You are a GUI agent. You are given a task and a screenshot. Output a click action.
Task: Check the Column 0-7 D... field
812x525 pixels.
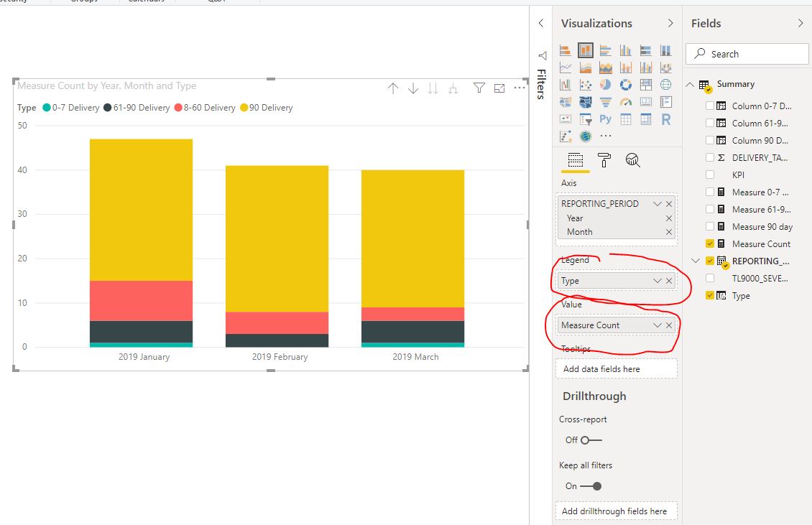click(710, 106)
